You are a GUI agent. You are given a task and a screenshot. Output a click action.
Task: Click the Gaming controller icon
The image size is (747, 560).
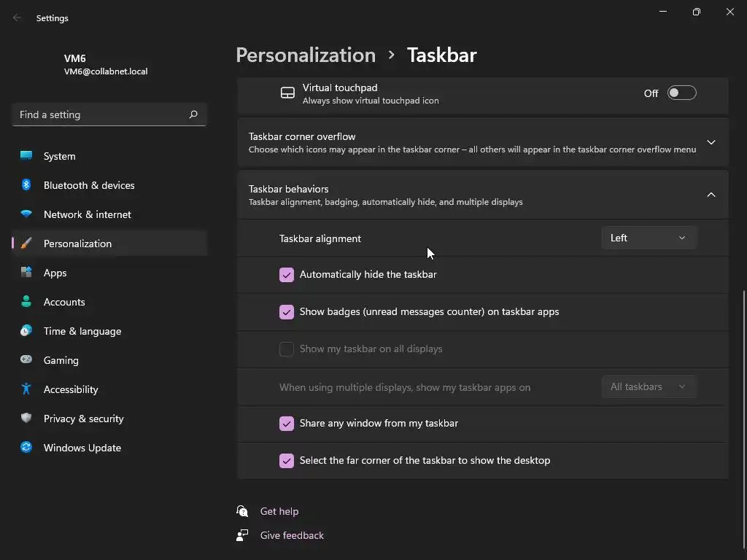coord(26,360)
